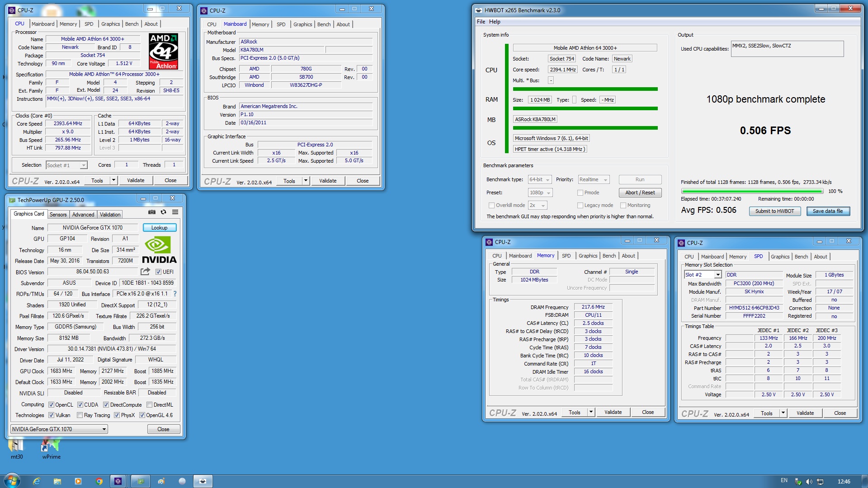Open the mt30 desktop shortcut
This screenshot has width=868, height=488.
[17, 449]
